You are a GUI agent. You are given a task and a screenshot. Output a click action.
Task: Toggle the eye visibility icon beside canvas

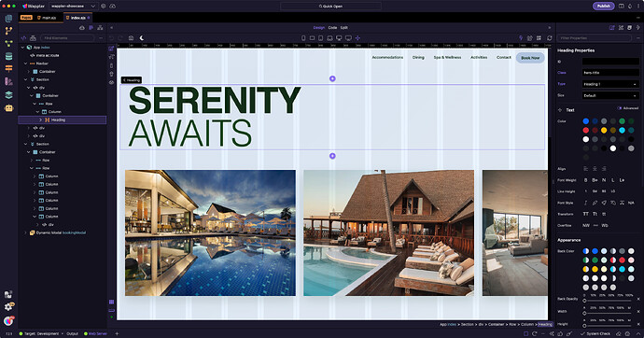(111, 82)
